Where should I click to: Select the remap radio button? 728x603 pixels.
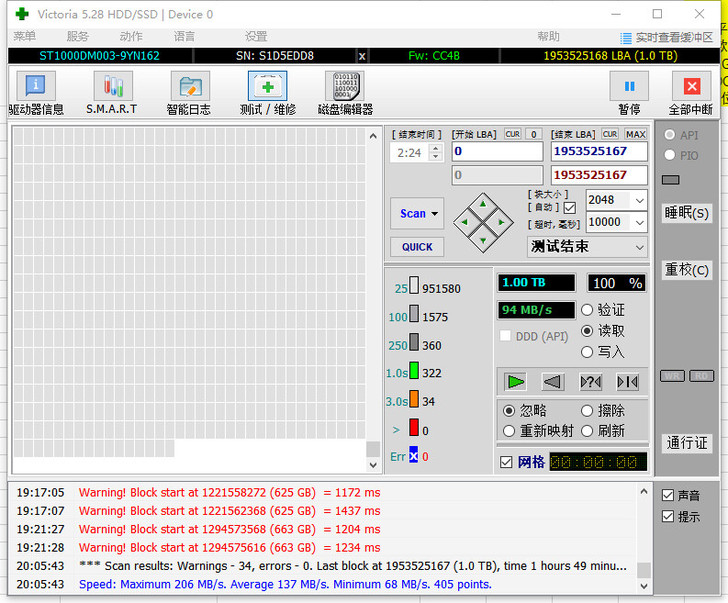click(509, 431)
